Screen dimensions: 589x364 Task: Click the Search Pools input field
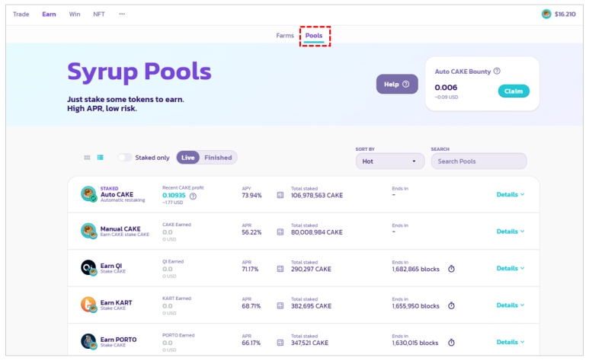[x=479, y=161]
